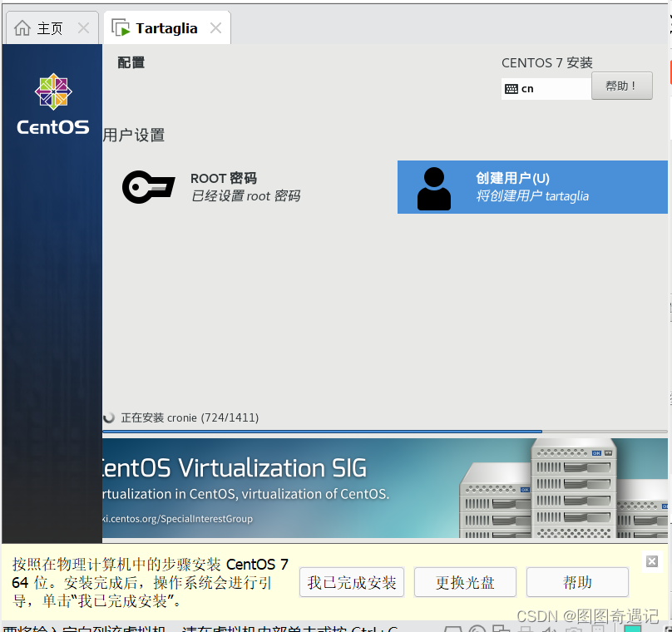Click the VM running icon beside Tartaglia
Screen dimensions: 672x632
click(x=121, y=27)
